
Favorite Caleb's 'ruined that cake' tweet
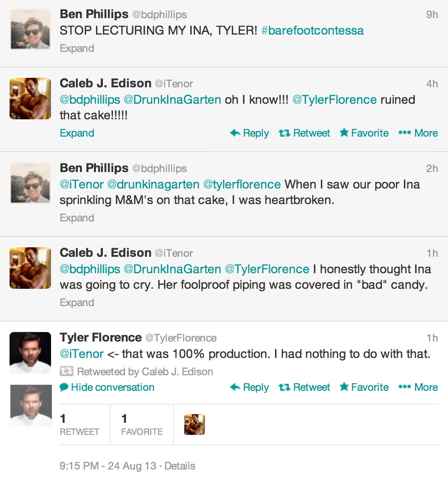(364, 133)
